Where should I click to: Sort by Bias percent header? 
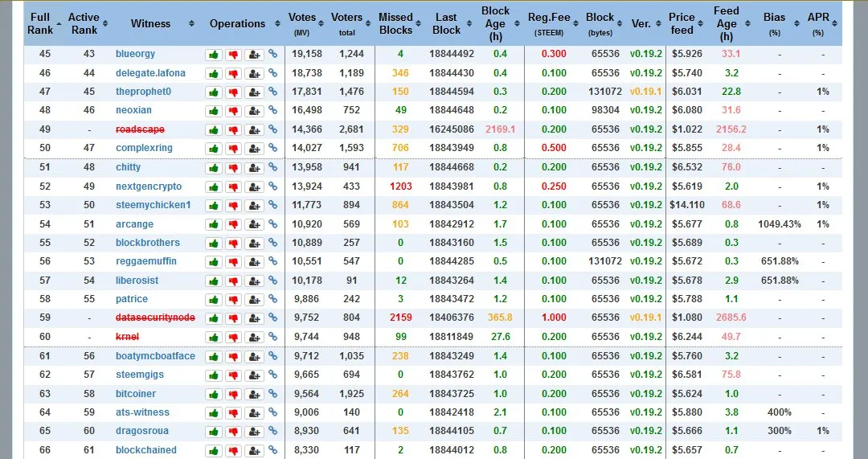pos(779,24)
